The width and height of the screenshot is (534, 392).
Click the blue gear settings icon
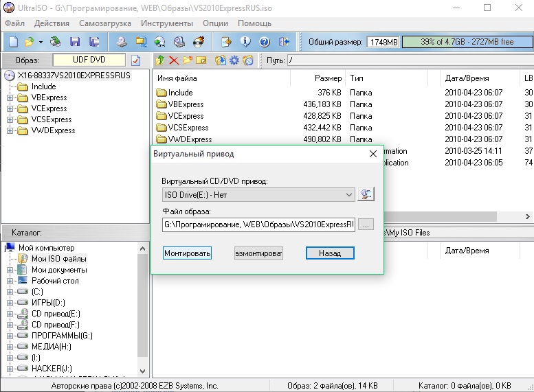(x=234, y=60)
